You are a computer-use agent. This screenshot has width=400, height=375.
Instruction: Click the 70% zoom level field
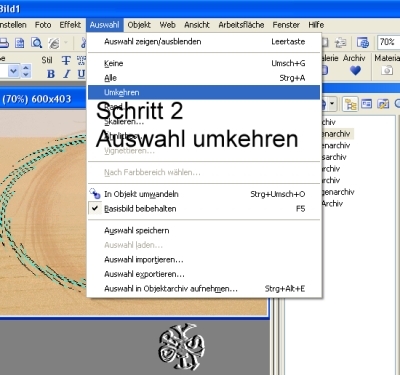tap(389, 42)
